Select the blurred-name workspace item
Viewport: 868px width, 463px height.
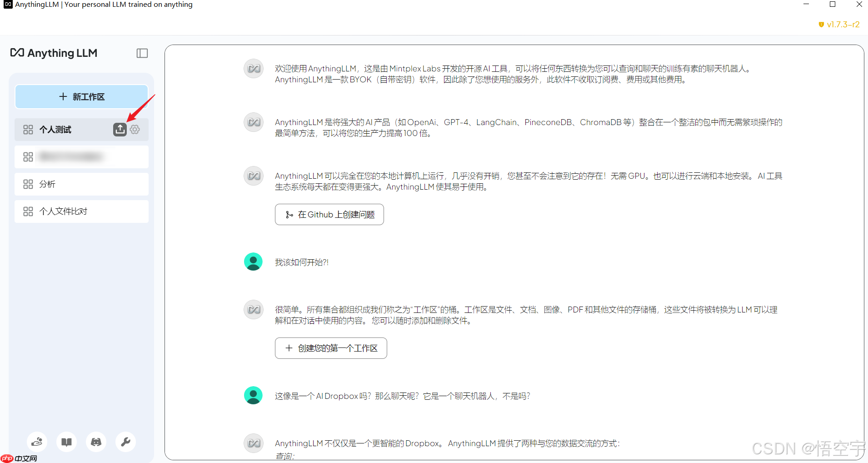[x=82, y=157]
